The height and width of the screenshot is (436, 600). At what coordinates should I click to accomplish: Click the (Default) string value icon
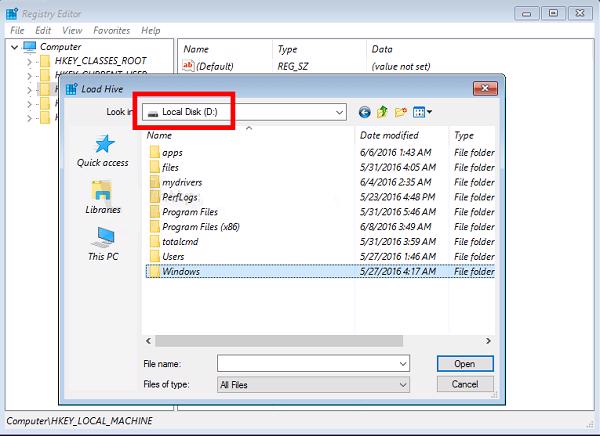(x=188, y=66)
